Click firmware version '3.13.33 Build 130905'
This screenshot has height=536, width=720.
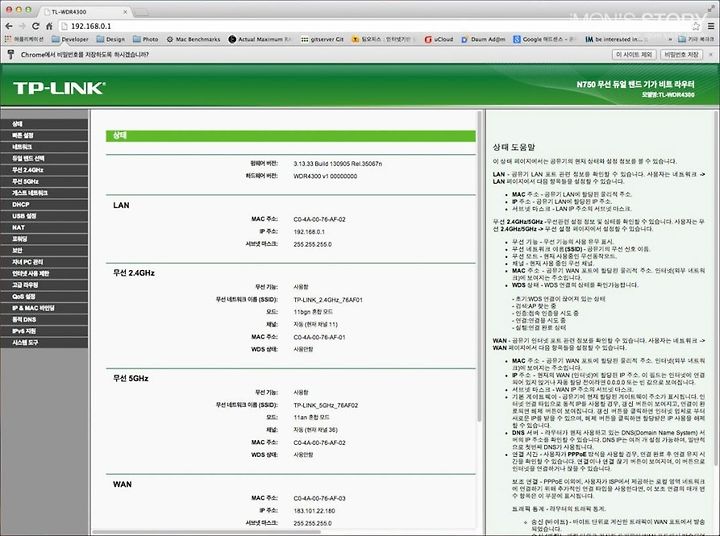338,164
